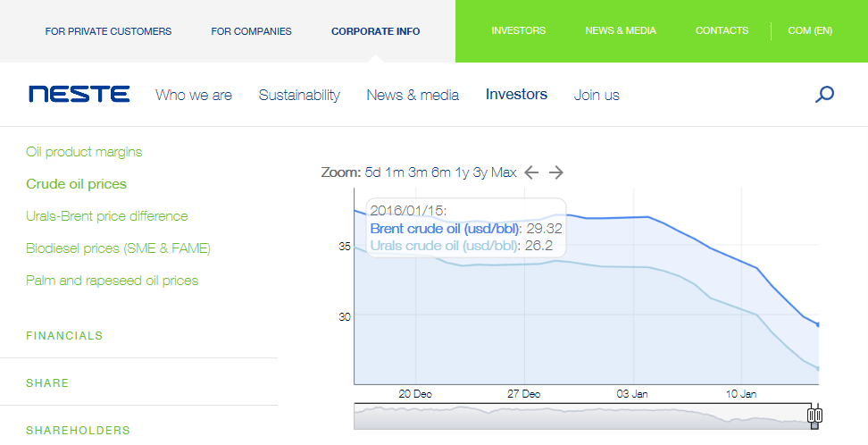The image size is (868, 445).
Task: Open Investors in green bar
Action: click(x=519, y=31)
